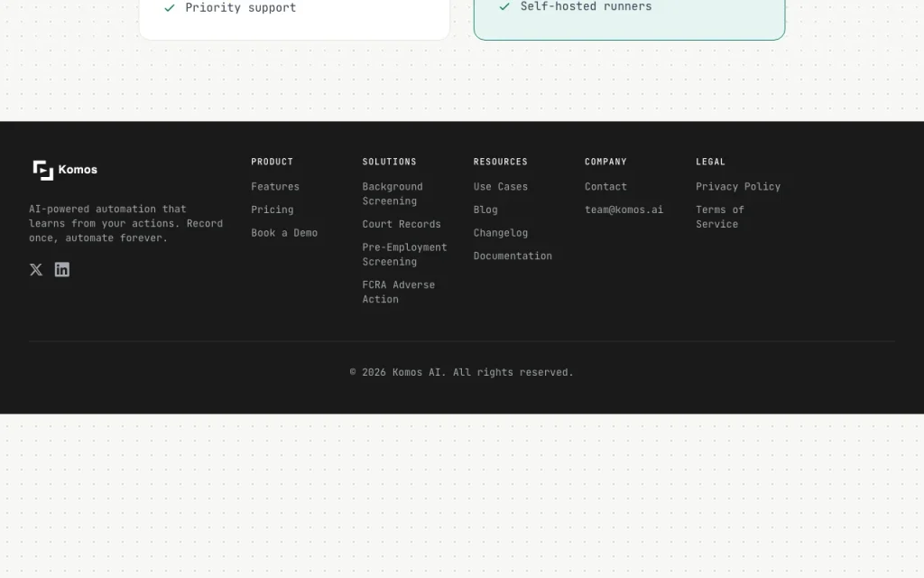Open the Blog link
This screenshot has width=924, height=578.
(x=485, y=210)
